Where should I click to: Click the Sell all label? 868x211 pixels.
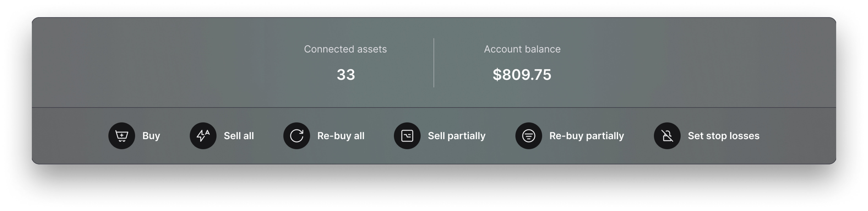click(x=239, y=136)
